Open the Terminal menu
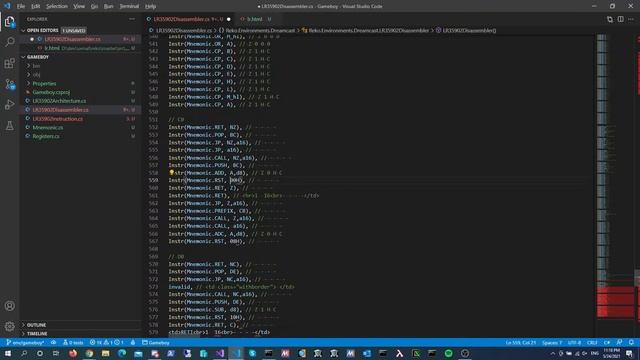640x360 pixels. tap(129, 7)
